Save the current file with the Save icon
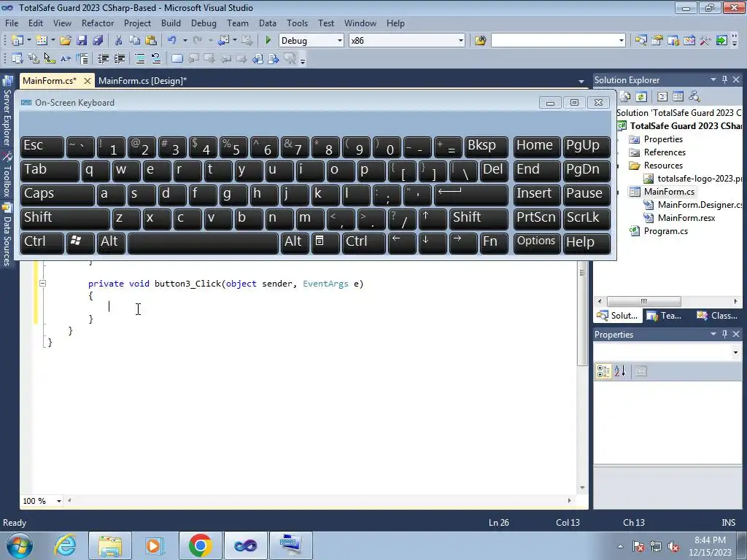The width and height of the screenshot is (747, 560). point(82,41)
